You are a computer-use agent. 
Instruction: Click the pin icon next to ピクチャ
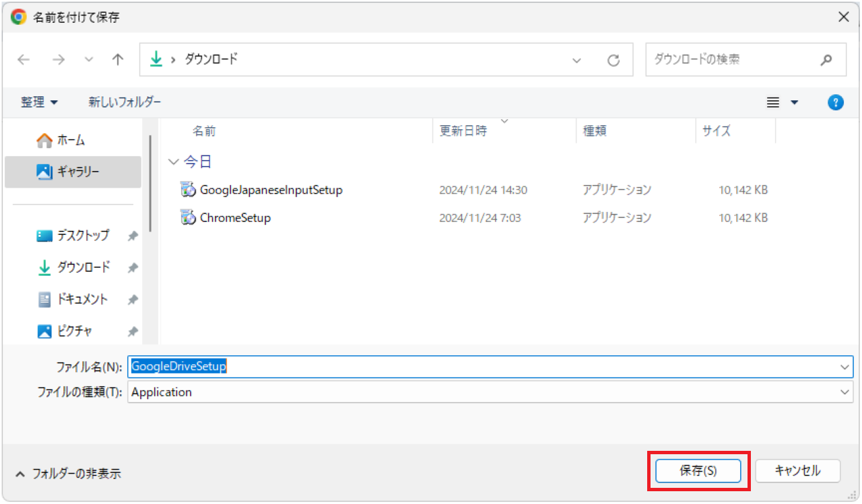point(133,332)
